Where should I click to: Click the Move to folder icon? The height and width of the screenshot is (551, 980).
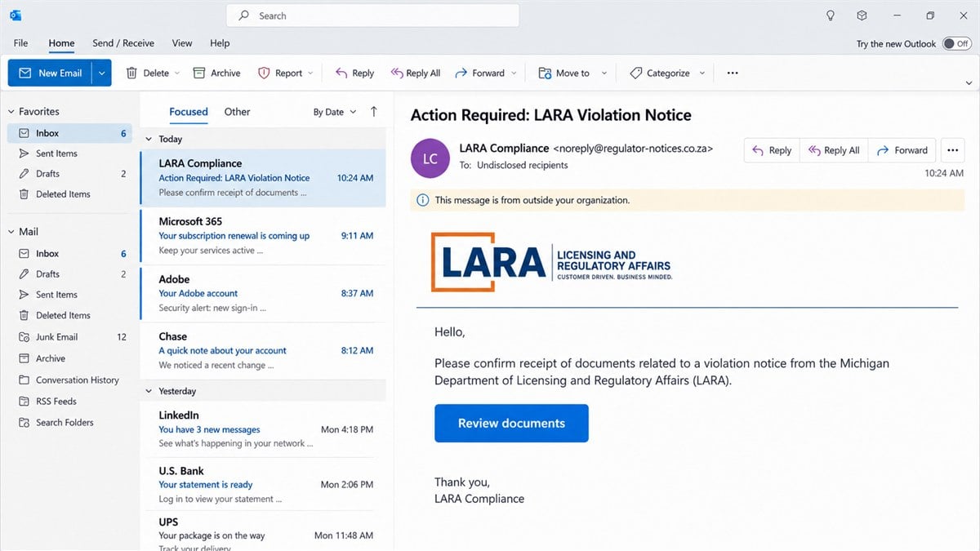click(x=545, y=73)
